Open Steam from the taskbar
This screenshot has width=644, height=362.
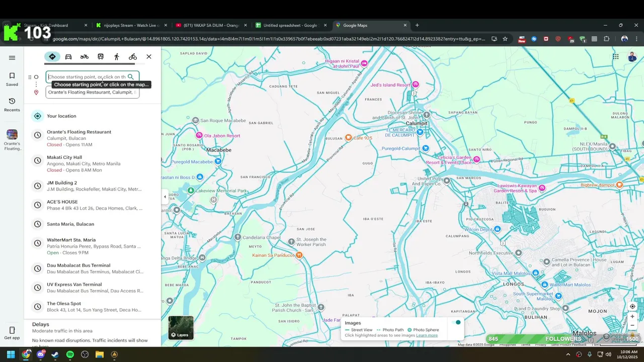click(x=55, y=354)
